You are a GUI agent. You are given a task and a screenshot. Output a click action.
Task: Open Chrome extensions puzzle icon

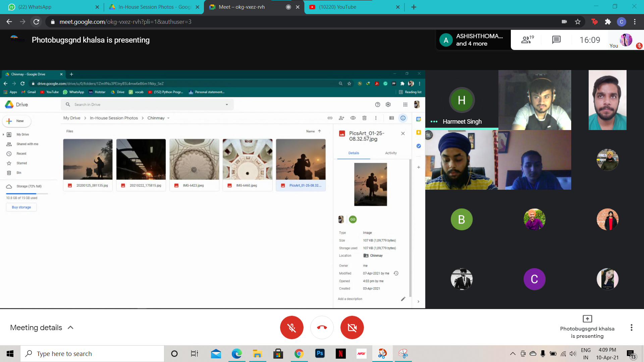(x=608, y=22)
